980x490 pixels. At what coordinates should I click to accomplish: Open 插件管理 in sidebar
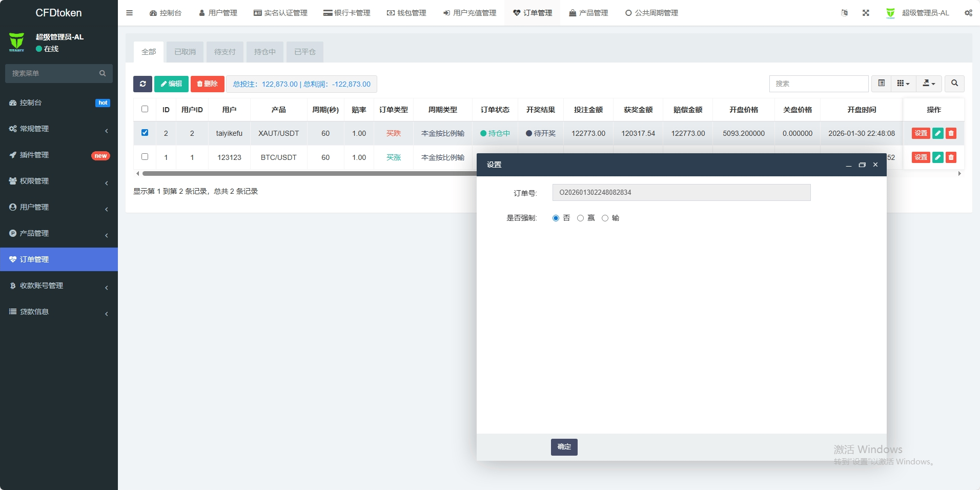tap(59, 155)
